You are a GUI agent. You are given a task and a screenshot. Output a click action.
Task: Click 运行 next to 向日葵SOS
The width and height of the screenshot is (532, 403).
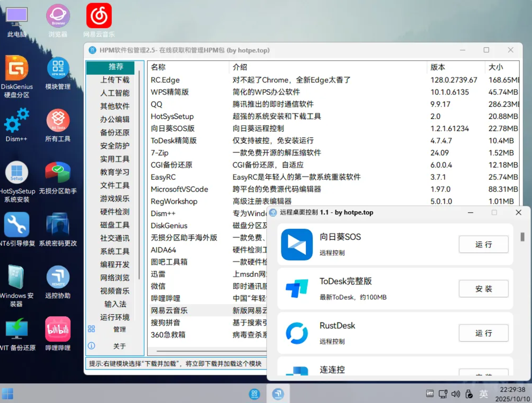point(483,244)
